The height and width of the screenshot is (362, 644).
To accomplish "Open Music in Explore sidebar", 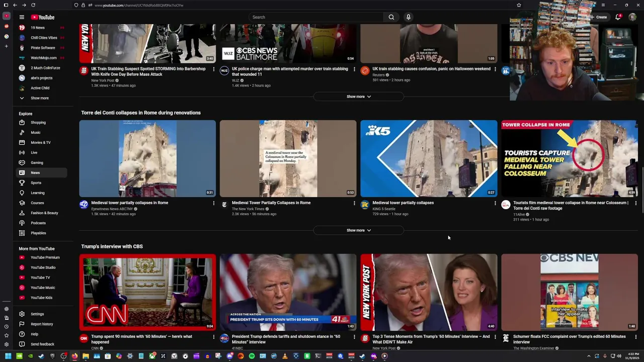I will tap(41, 132).
